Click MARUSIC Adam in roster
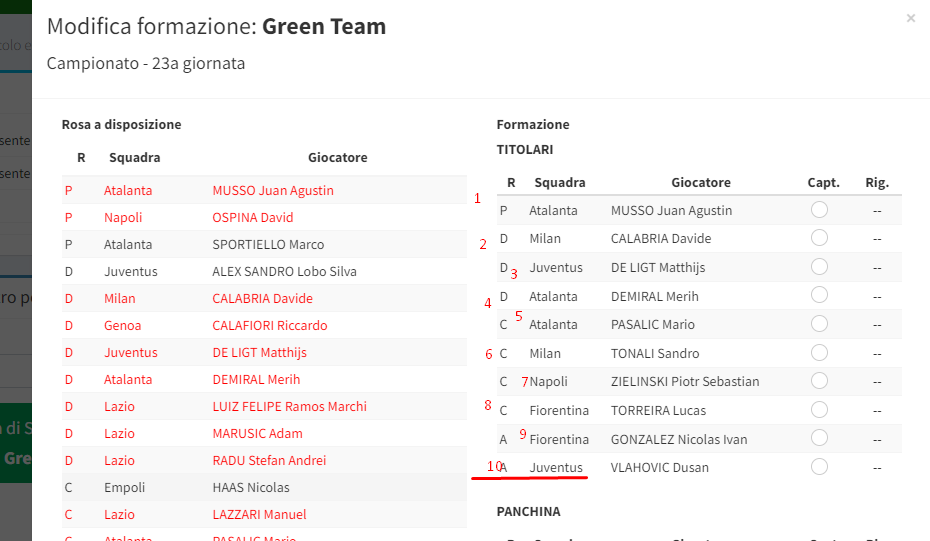Image resolution: width=930 pixels, height=541 pixels. pyautogui.click(x=257, y=433)
